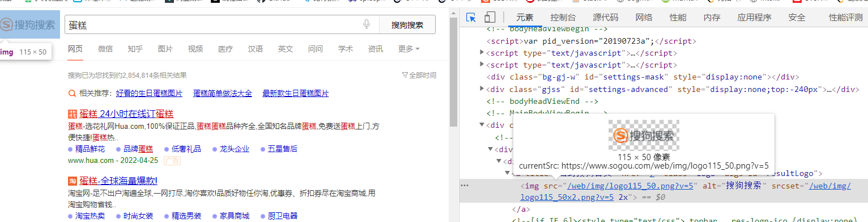Click the 淘宝热卖 sublink
Viewport: 868px width, 222px height.
tap(90, 216)
